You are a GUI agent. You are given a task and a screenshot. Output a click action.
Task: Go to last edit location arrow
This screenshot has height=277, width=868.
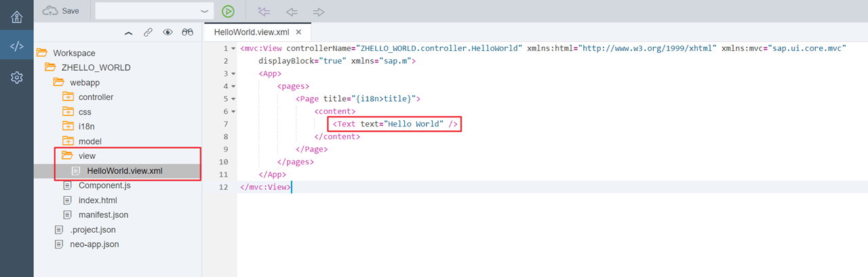tap(264, 12)
